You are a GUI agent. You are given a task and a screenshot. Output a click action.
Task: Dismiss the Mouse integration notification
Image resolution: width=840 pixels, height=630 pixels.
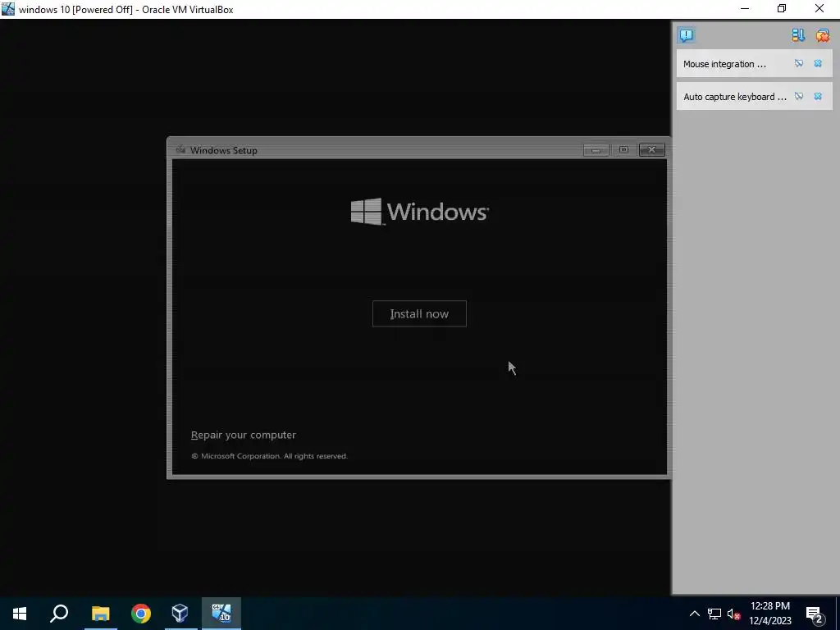tap(818, 64)
